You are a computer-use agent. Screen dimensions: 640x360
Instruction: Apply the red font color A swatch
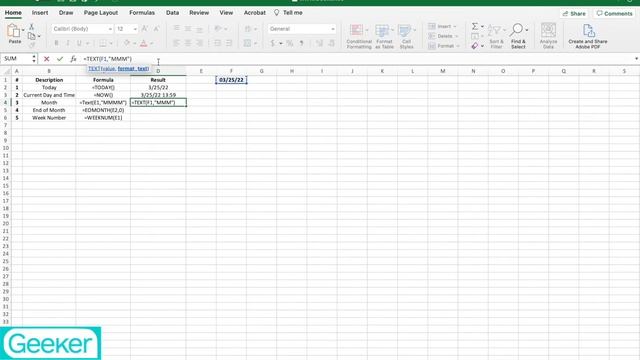[x=144, y=43]
